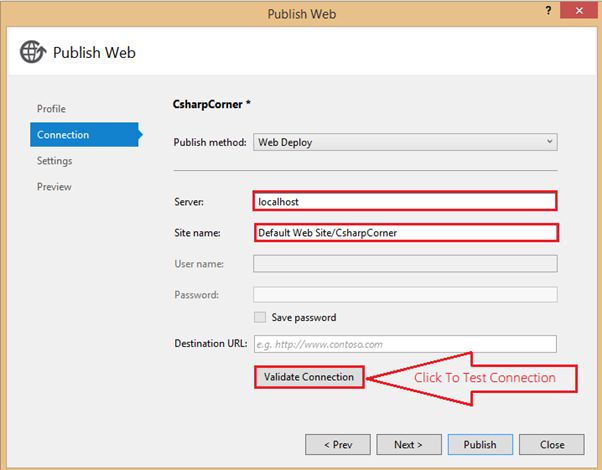Viewport: 602px width, 470px height.
Task: Click the help question mark button
Action: click(548, 12)
